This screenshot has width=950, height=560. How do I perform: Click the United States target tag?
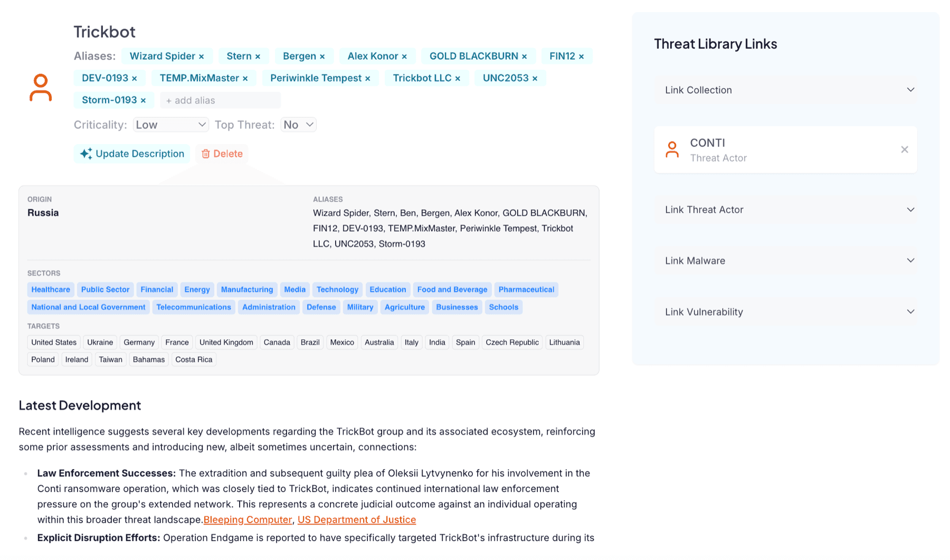pyautogui.click(x=54, y=343)
